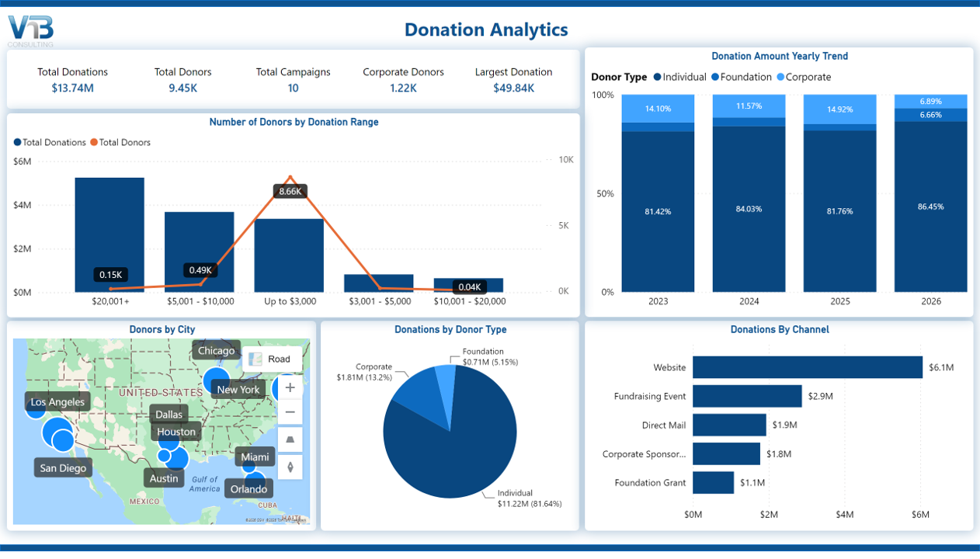Screen dimensions: 980x559
Task: Click the Donations By Channel title
Action: [780, 329]
